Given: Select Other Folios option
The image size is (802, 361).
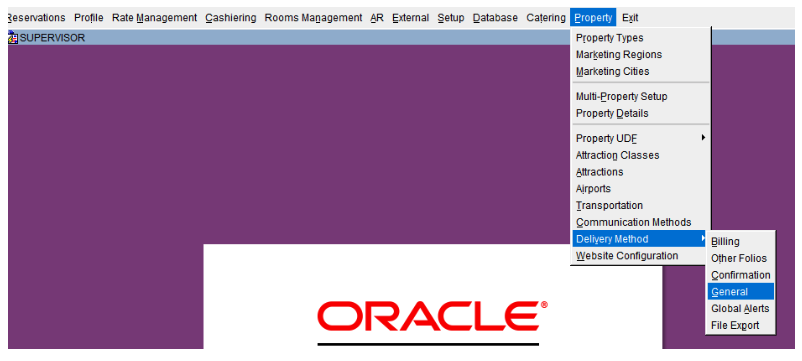Looking at the screenshot, I should pyautogui.click(x=739, y=258).
